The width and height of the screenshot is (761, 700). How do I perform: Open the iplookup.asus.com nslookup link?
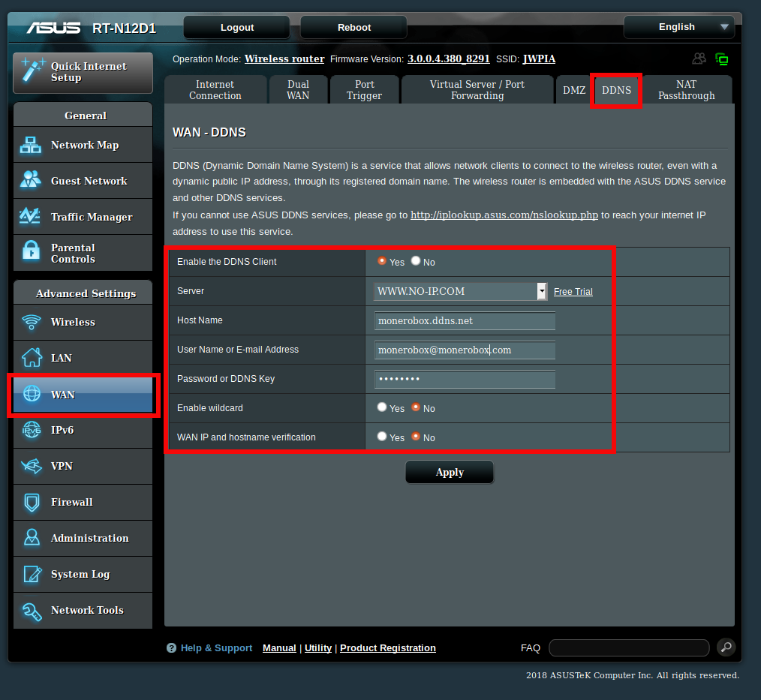tap(504, 215)
